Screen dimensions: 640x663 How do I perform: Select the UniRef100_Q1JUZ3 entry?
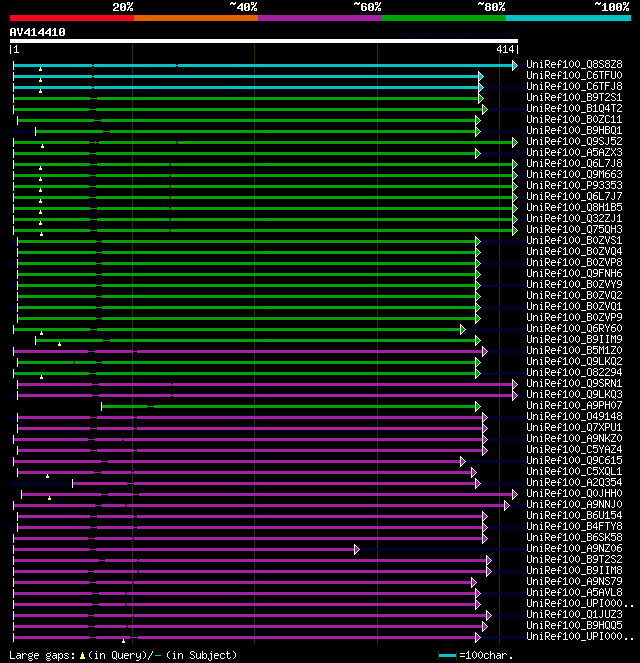(574, 614)
